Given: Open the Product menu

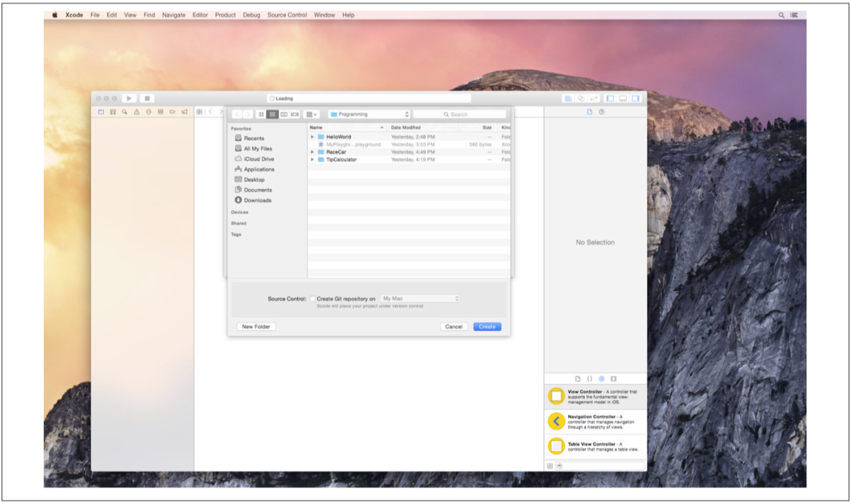Looking at the screenshot, I should click(225, 15).
